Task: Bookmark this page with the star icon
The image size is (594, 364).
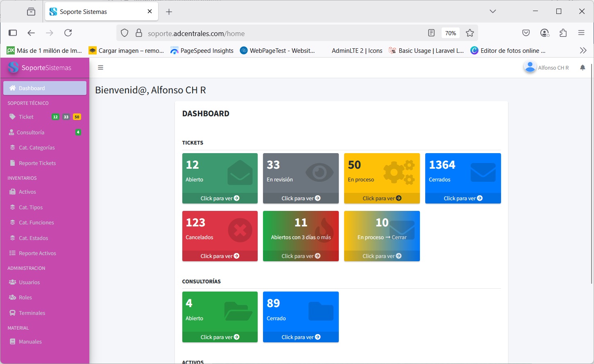Action: pyautogui.click(x=469, y=33)
